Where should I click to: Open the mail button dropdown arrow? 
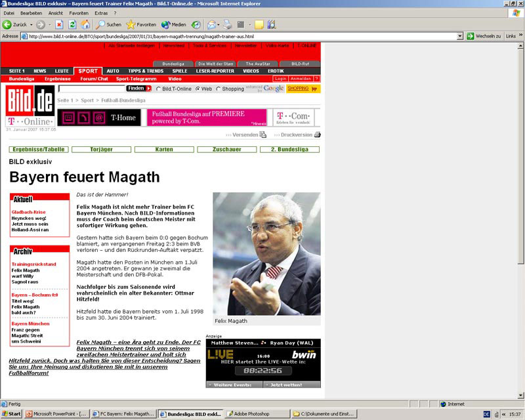[x=219, y=24]
